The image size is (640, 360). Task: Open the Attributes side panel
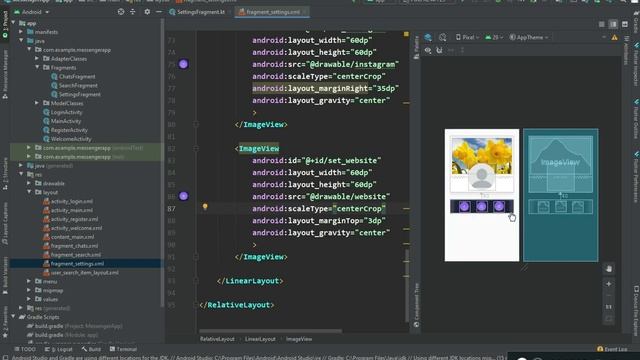pyautogui.click(x=626, y=51)
